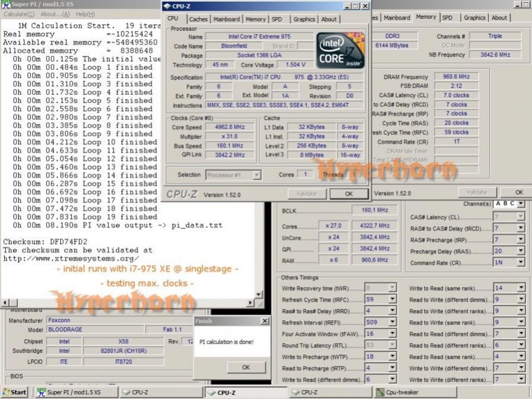
Task: Open About tab in background Memory CPU-Z window
Action: click(499, 18)
